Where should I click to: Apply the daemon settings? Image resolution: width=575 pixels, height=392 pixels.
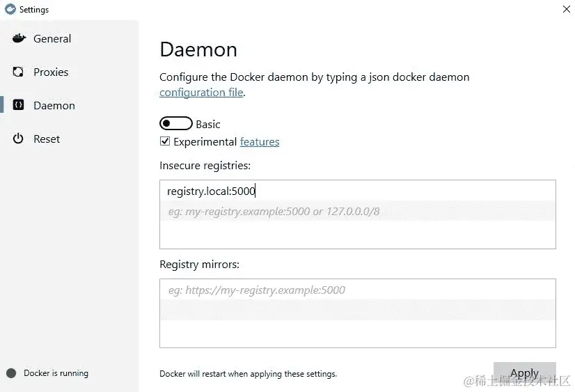click(x=524, y=374)
